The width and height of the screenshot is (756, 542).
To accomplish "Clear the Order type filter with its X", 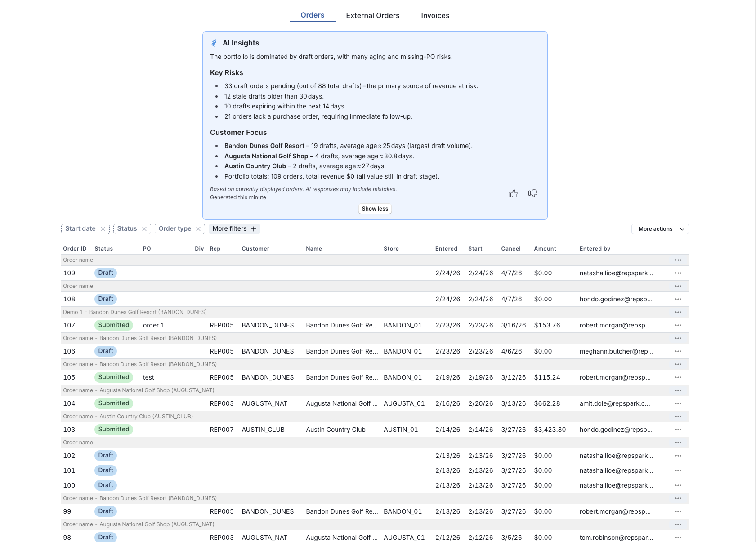I will coord(198,229).
